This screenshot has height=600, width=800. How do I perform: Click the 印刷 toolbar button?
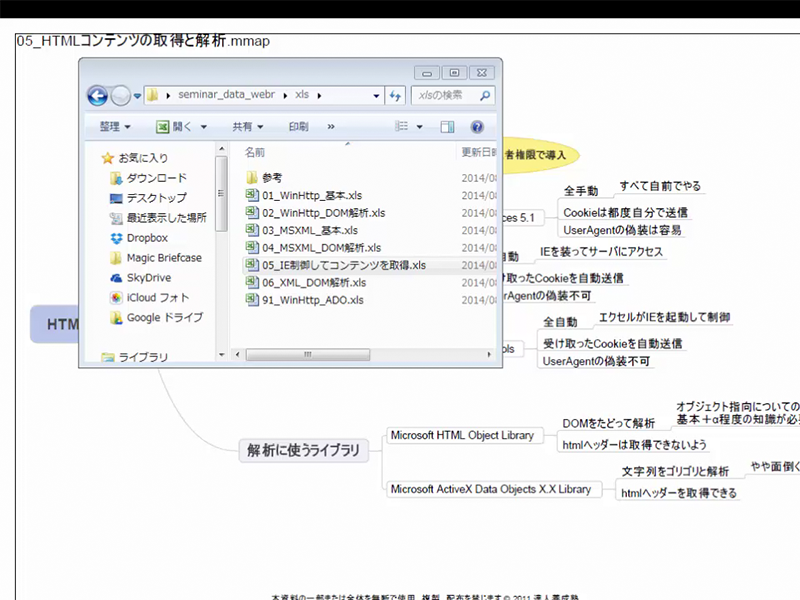[x=298, y=127]
